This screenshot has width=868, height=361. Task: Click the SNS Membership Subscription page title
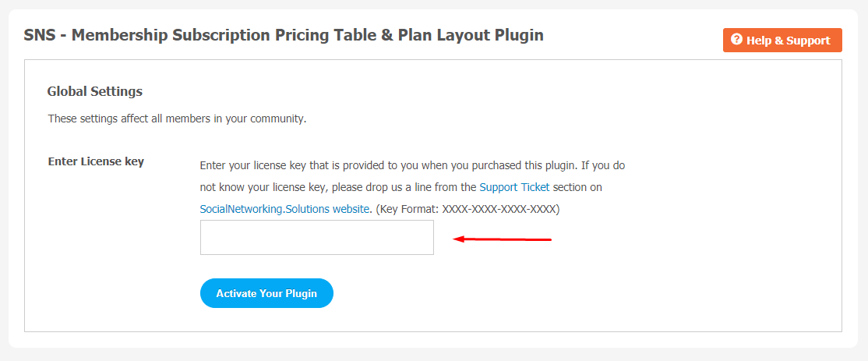click(284, 35)
